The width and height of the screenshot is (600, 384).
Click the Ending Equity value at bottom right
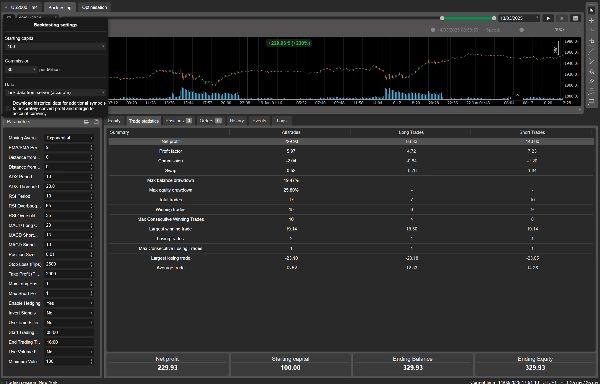click(535, 368)
